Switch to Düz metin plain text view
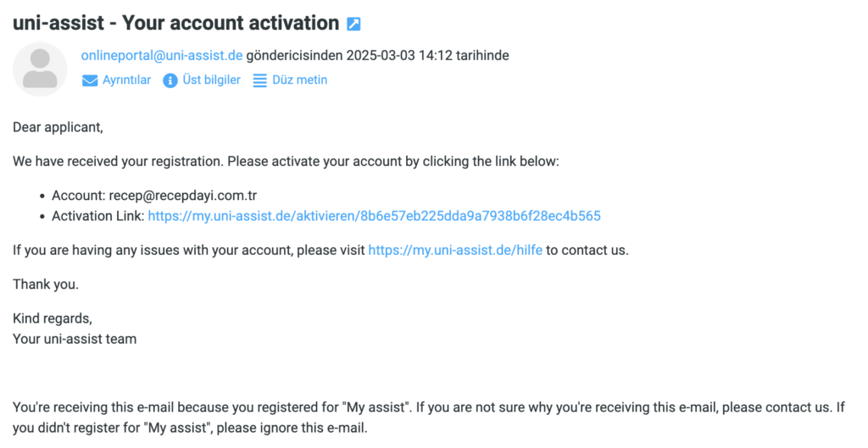868x448 pixels. tap(299, 80)
